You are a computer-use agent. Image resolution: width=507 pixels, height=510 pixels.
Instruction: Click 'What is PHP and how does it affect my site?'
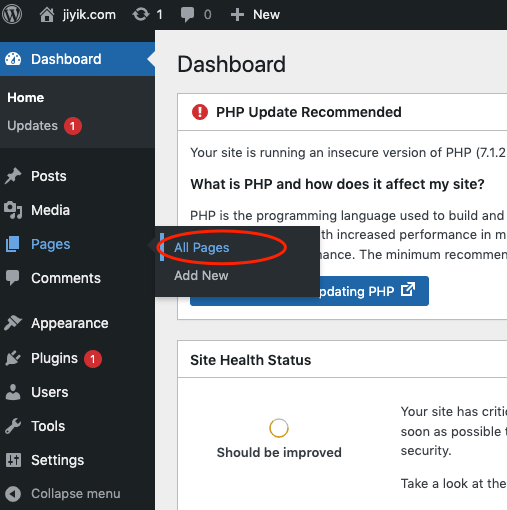coord(337,184)
